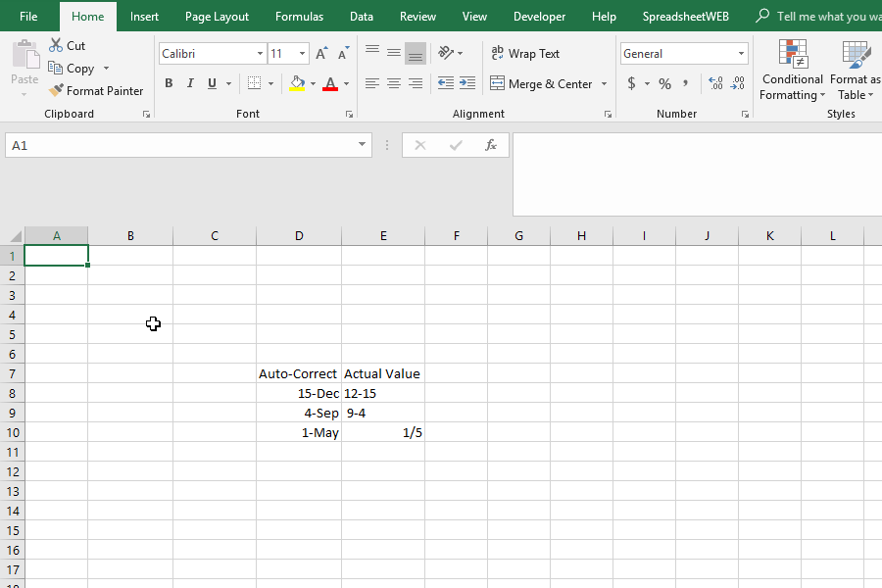Apply Italic formatting
882x588 pixels.
click(189, 83)
